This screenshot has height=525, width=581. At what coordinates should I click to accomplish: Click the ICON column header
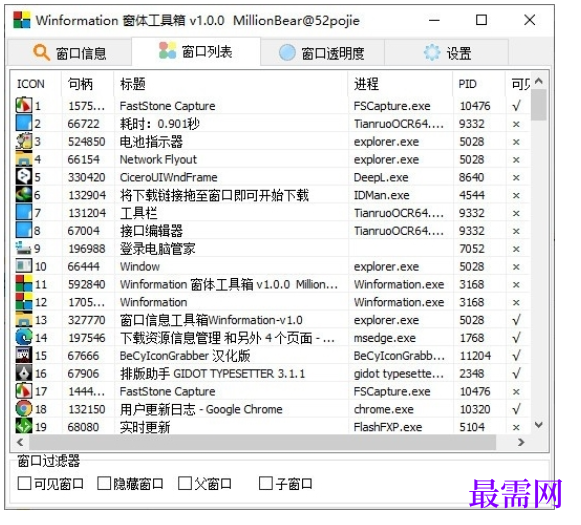(x=36, y=84)
